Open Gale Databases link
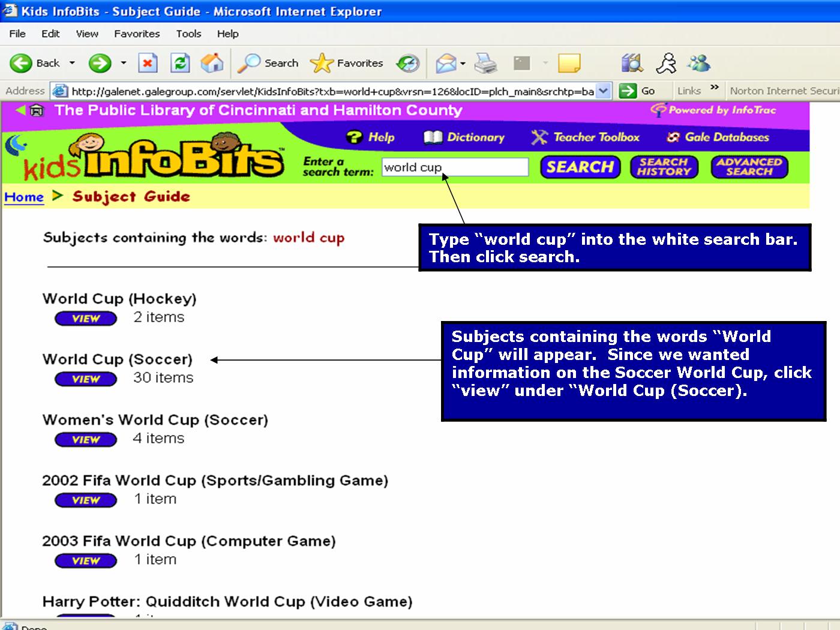The height and width of the screenshot is (630, 840). (x=718, y=137)
